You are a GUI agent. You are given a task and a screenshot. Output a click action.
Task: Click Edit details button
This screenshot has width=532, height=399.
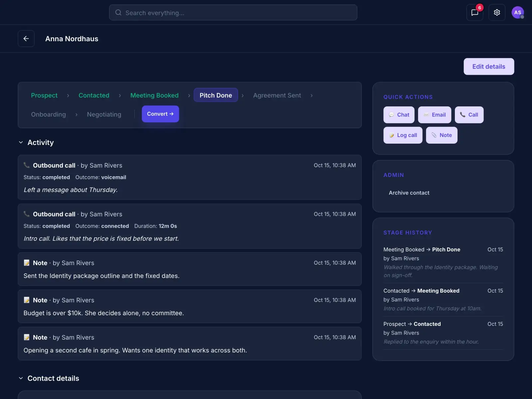[489, 66]
